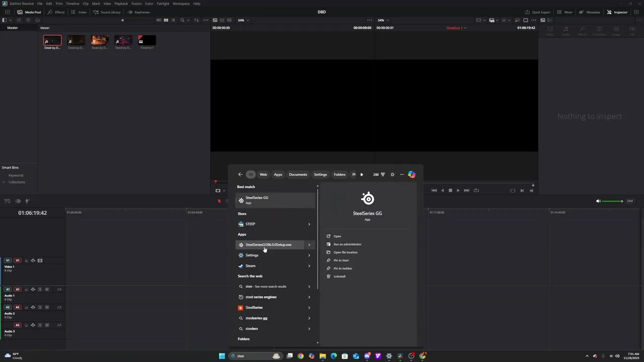Mute the Audio 2 track

[x=47, y=307]
